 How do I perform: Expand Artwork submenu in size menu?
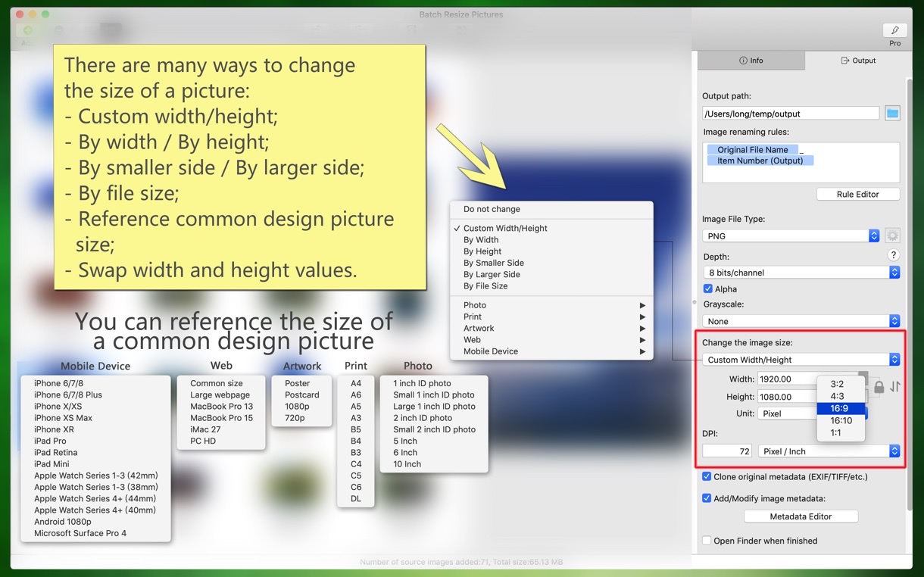point(551,328)
